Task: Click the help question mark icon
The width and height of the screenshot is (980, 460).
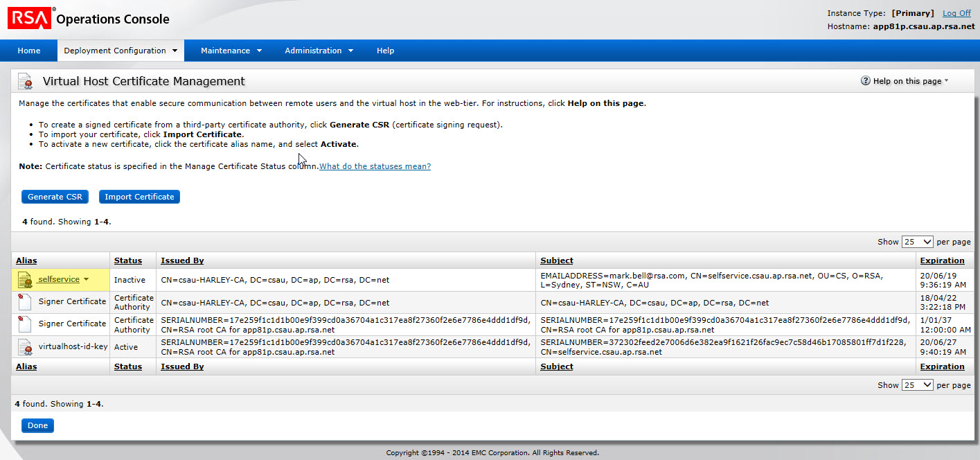Action: [x=865, y=81]
